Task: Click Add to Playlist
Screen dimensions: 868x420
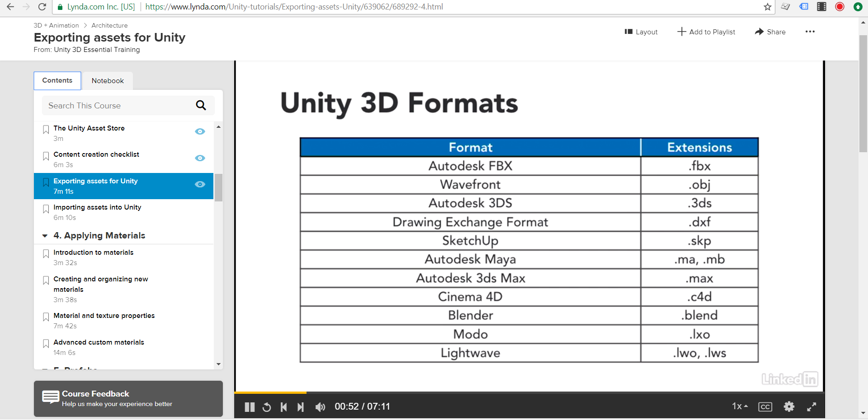Action: 706,32
